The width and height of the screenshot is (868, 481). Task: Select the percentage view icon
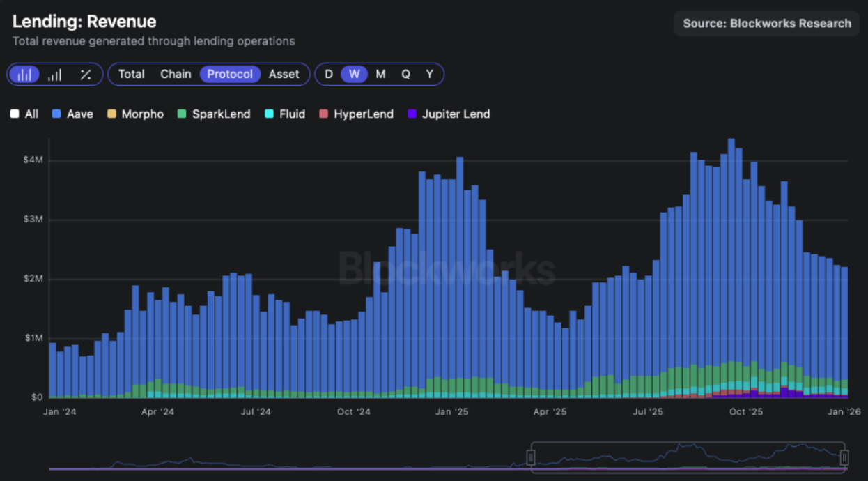[86, 75]
